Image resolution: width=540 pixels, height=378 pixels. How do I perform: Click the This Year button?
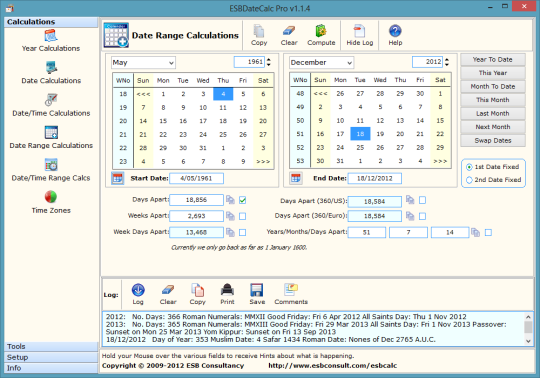[x=493, y=73]
